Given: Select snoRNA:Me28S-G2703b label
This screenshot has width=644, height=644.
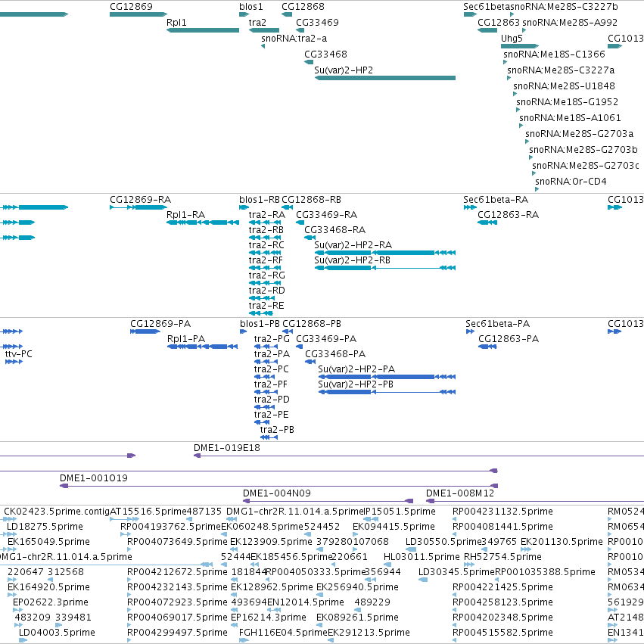Looking at the screenshot, I should point(583,150).
